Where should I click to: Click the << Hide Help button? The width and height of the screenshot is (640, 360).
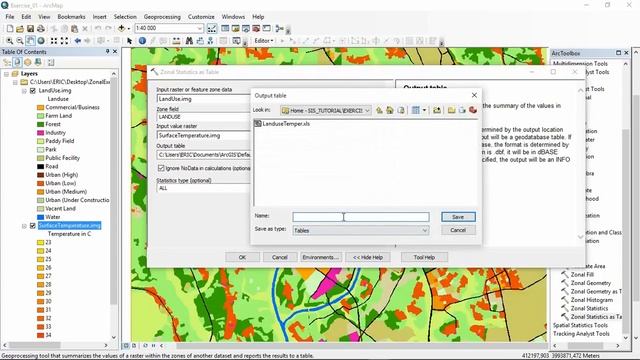368,258
